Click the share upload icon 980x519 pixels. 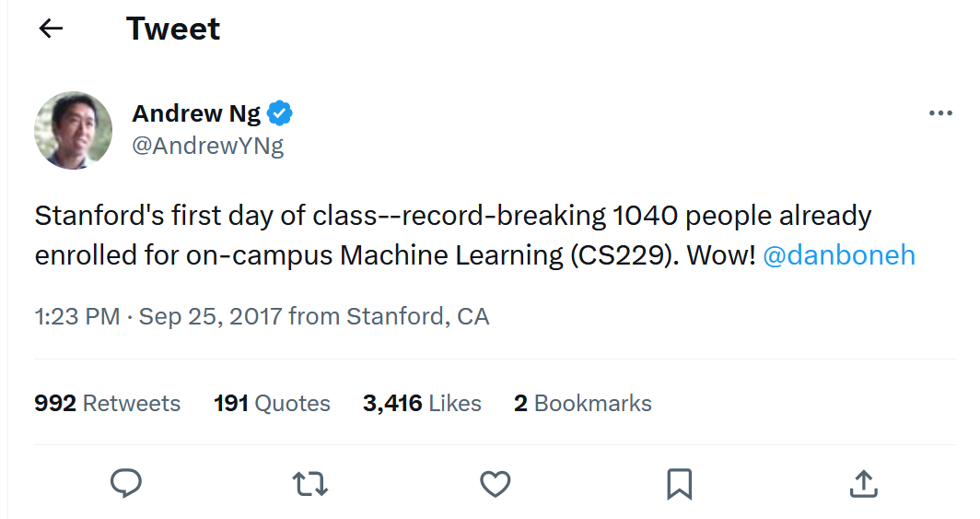(x=862, y=483)
